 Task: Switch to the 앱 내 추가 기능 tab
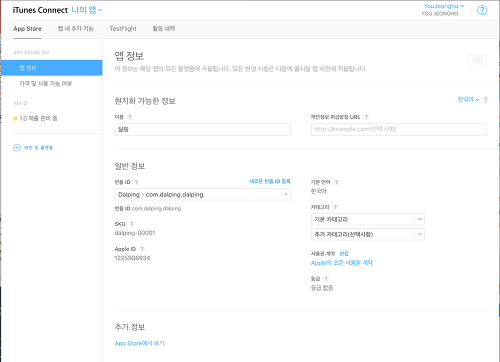pyautogui.click(x=75, y=29)
